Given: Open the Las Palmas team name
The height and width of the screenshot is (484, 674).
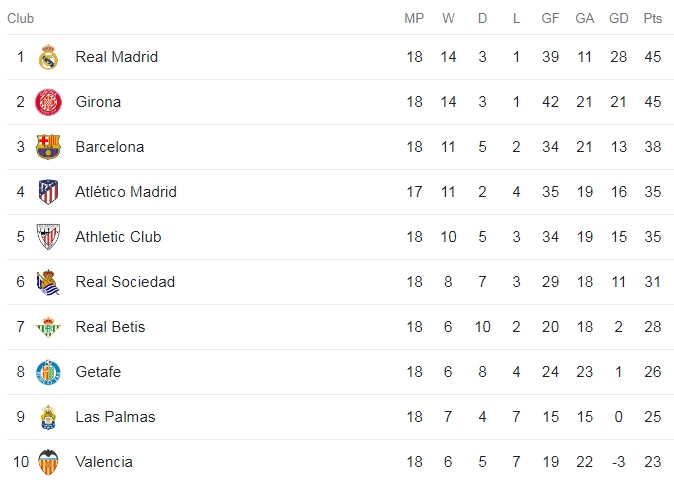Looking at the screenshot, I should [x=115, y=417].
